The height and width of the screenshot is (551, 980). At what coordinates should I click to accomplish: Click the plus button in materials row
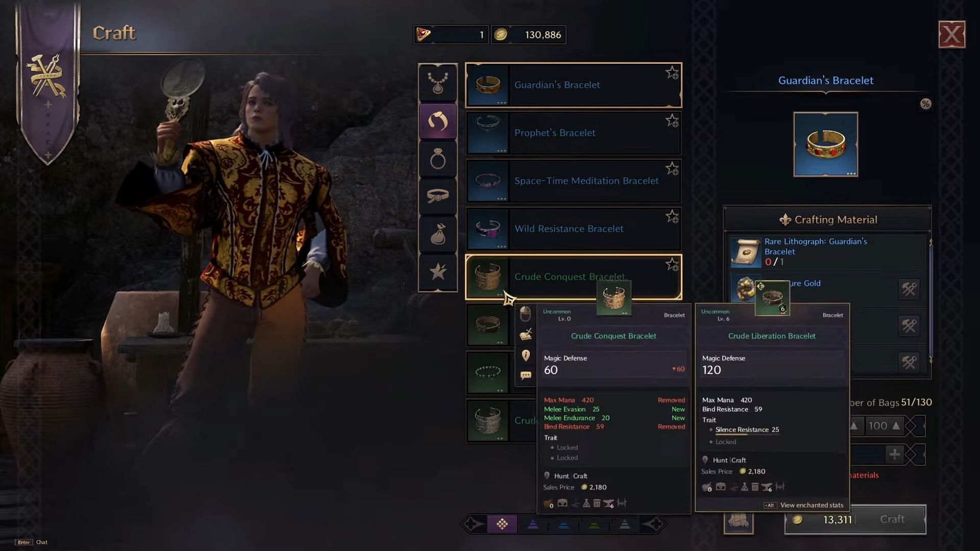click(x=894, y=454)
